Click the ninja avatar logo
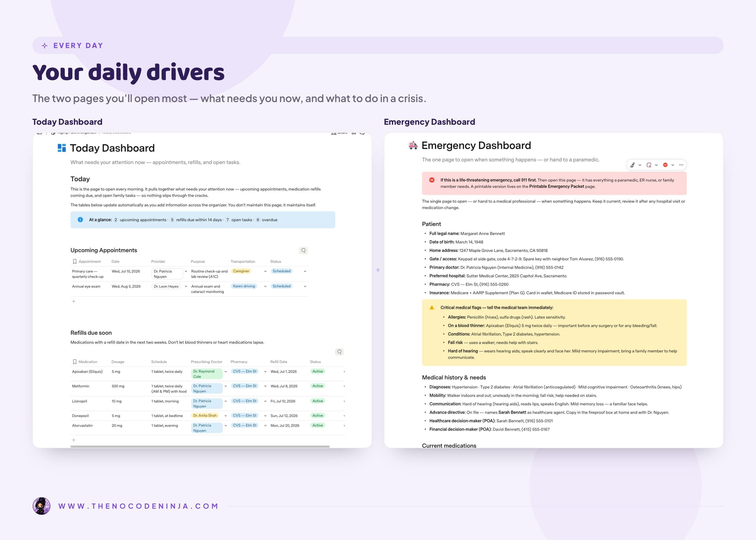The height and width of the screenshot is (540, 756). pyautogui.click(x=42, y=506)
